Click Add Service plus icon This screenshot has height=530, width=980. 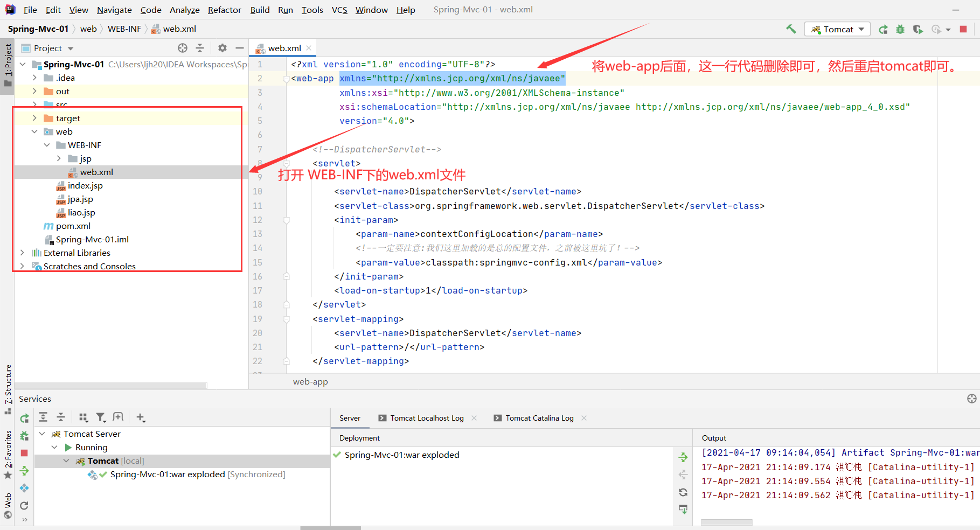(141, 417)
